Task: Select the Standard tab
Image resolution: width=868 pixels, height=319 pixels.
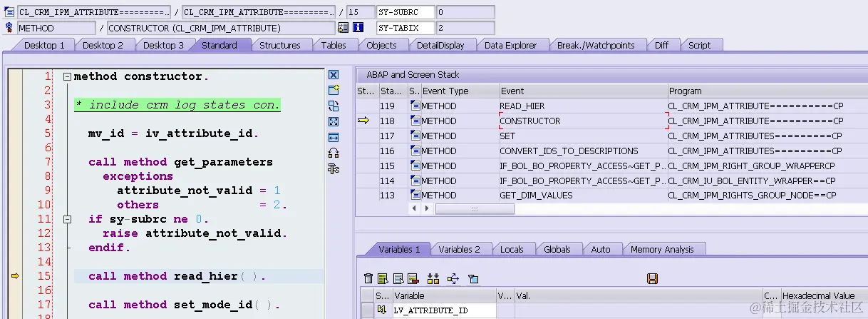Action: (219, 45)
